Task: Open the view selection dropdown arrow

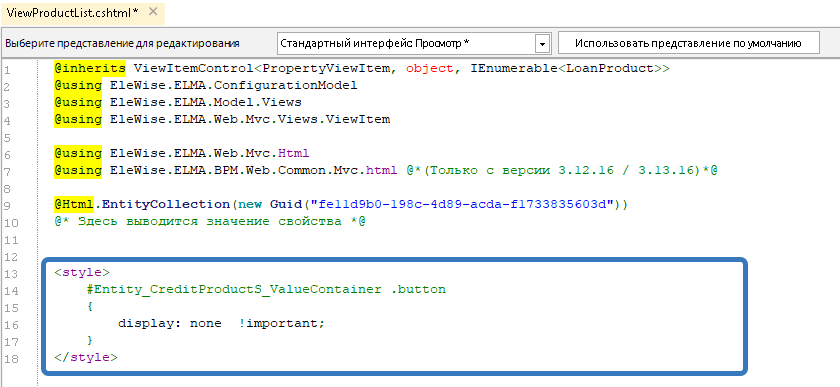Action: coord(543,43)
